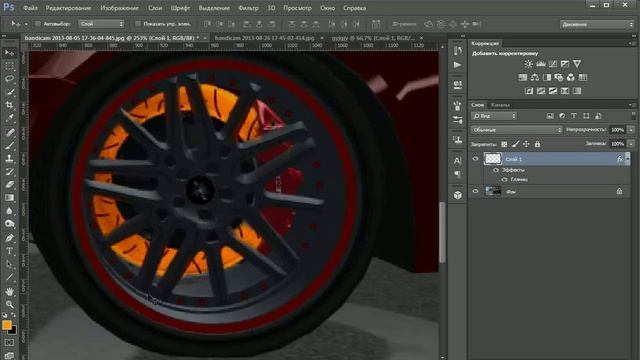This screenshot has width=640, height=360.
Task: Open the layer filter Вид dropdown
Action: (494, 116)
